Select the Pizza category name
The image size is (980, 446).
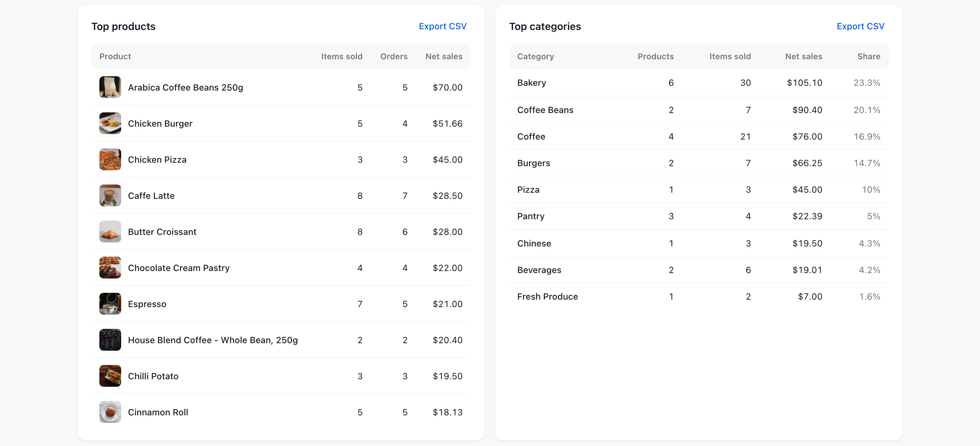(x=528, y=190)
